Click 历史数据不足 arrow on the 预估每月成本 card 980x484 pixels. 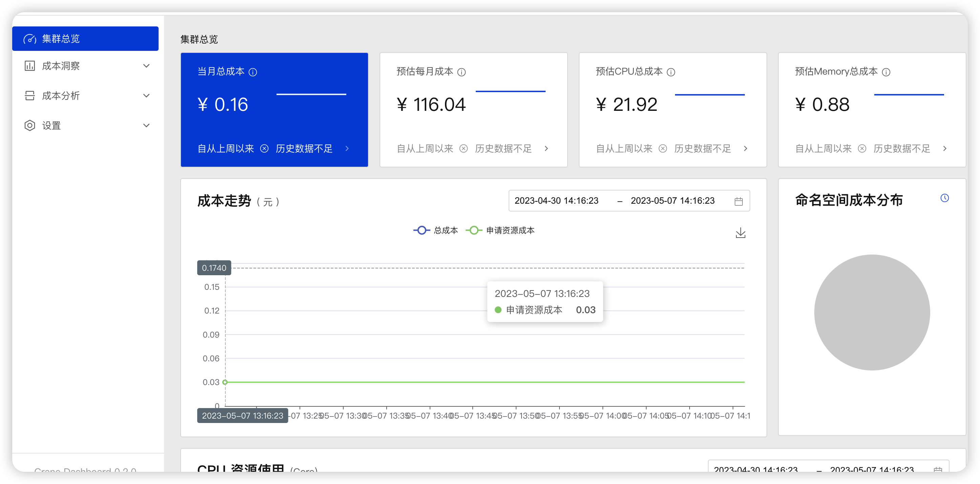click(x=547, y=149)
